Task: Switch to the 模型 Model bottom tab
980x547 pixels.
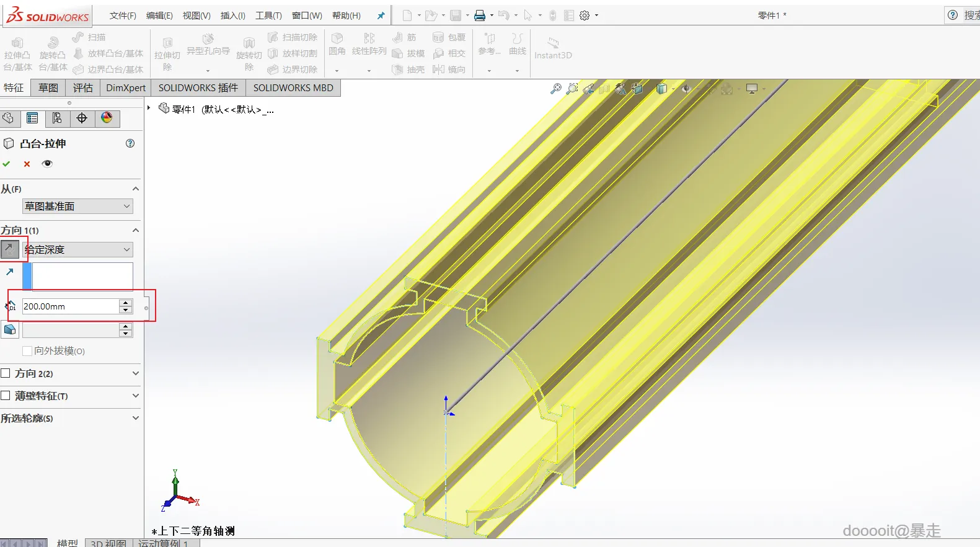Action: pos(68,543)
